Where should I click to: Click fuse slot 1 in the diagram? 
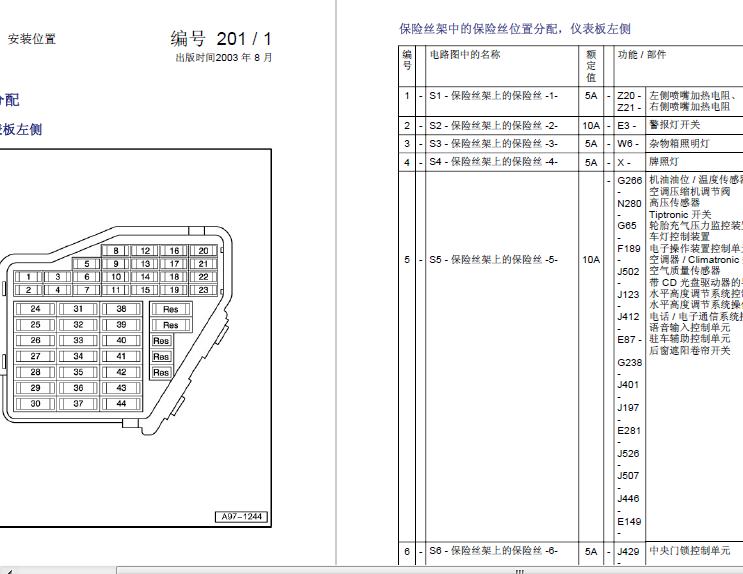pos(28,277)
